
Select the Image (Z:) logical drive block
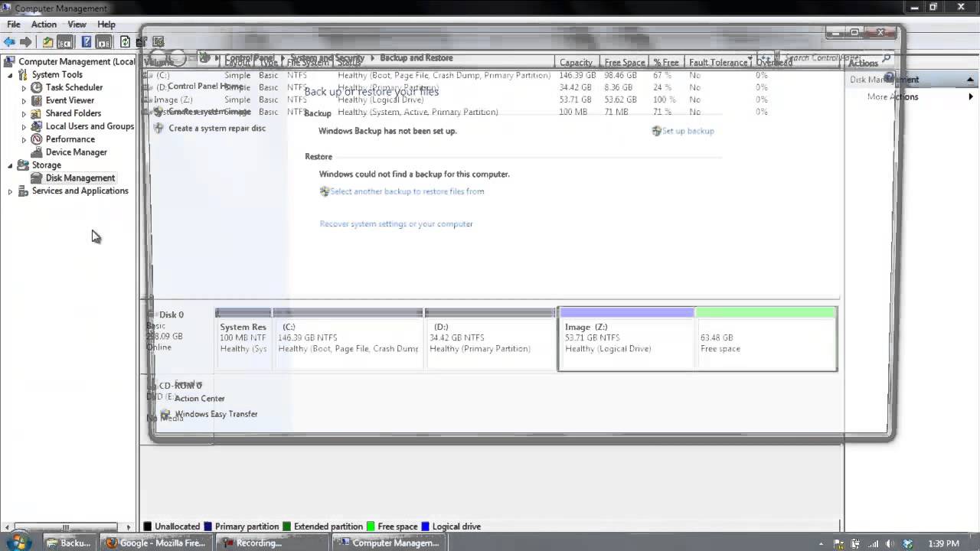[627, 338]
